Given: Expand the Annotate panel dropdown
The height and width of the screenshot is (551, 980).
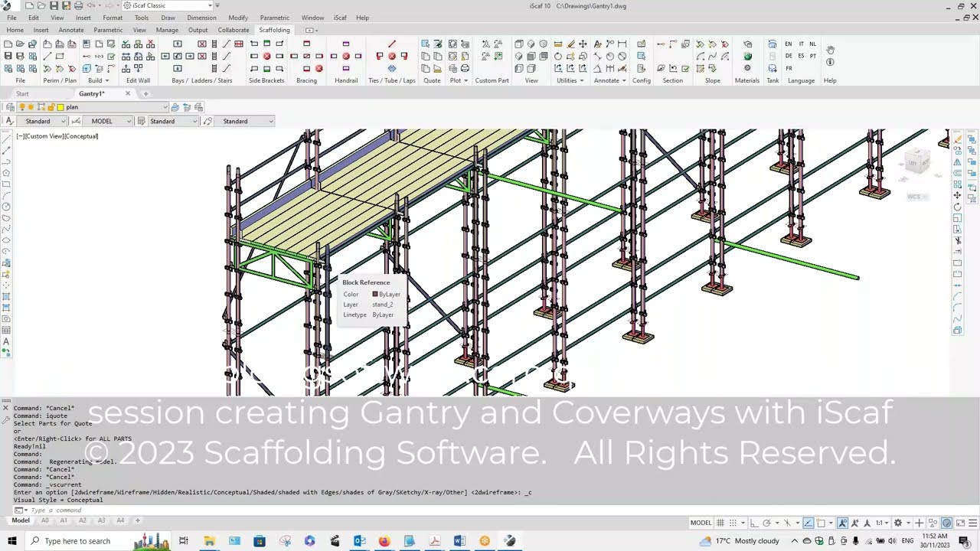Looking at the screenshot, I should click(624, 80).
